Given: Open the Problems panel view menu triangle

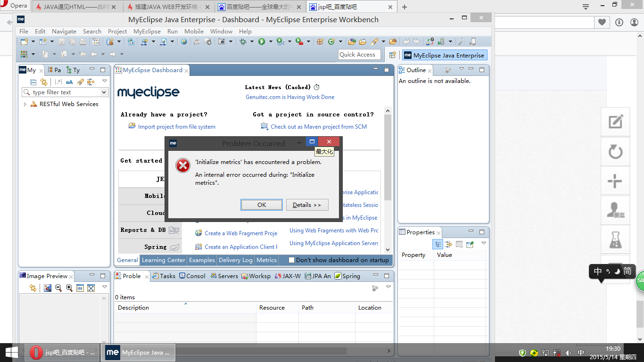Looking at the screenshot, I should pyautogui.click(x=388, y=287).
